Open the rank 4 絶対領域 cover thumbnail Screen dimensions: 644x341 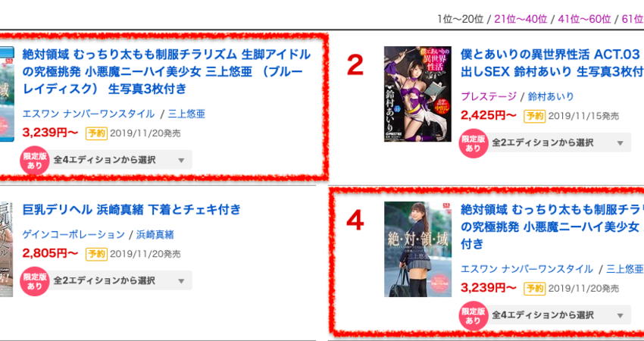pyautogui.click(x=417, y=249)
